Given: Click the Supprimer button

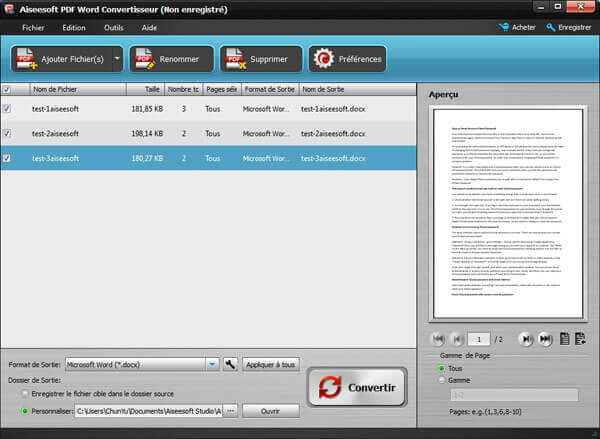Looking at the screenshot, I should pos(261,59).
